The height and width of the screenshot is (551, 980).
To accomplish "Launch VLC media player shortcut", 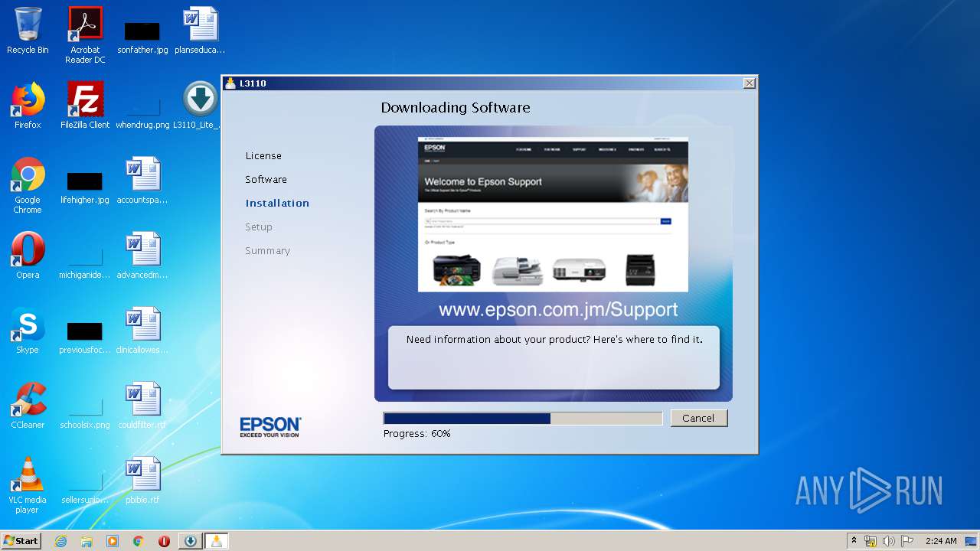I will (x=28, y=485).
